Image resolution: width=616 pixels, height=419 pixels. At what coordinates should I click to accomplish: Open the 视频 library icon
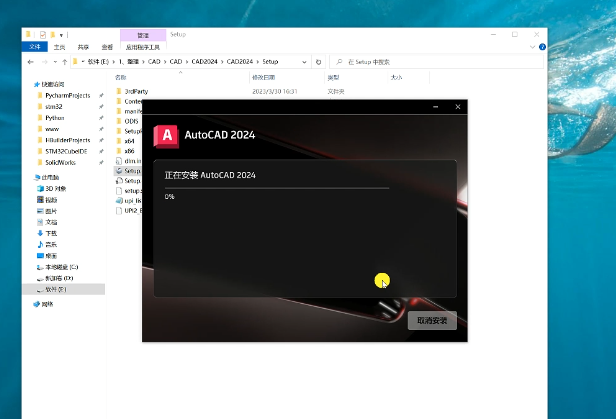[40, 199]
